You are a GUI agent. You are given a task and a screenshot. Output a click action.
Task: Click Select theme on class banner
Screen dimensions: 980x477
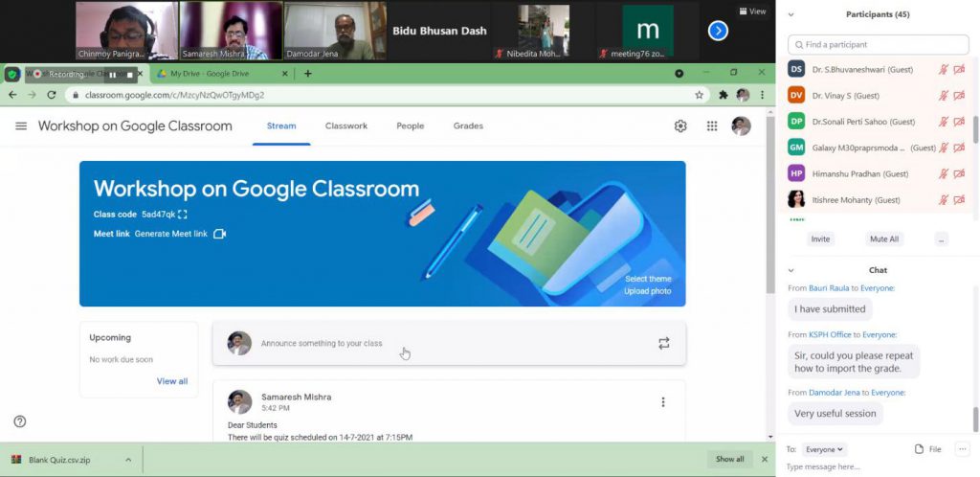(648, 279)
